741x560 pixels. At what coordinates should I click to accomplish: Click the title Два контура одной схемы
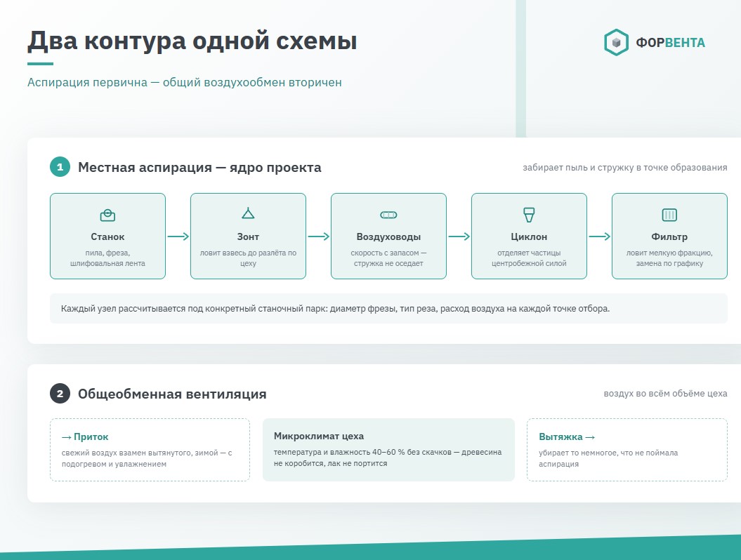coord(192,41)
